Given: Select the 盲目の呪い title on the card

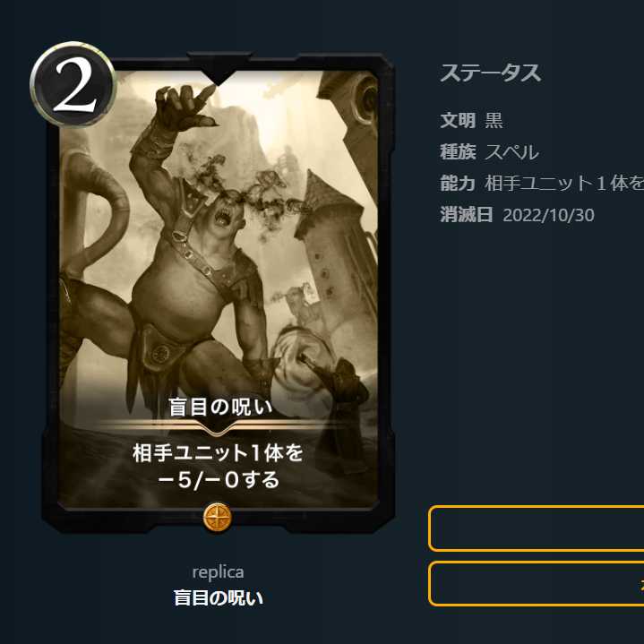Looking at the screenshot, I should click(220, 407).
